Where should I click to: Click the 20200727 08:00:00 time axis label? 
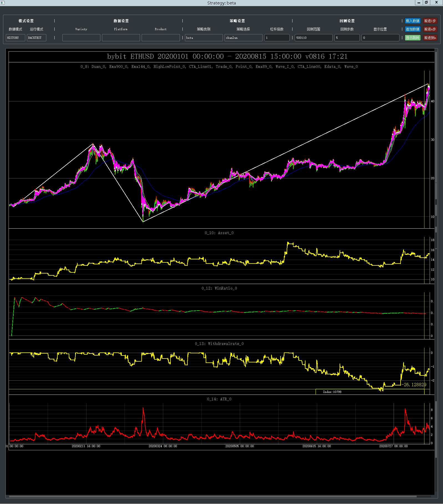pyautogui.click(x=393, y=446)
